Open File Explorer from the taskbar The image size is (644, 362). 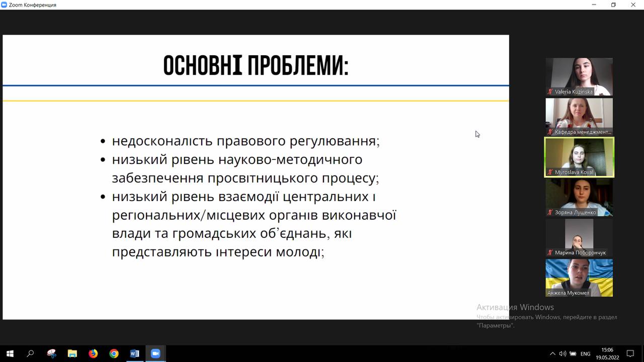point(72,353)
